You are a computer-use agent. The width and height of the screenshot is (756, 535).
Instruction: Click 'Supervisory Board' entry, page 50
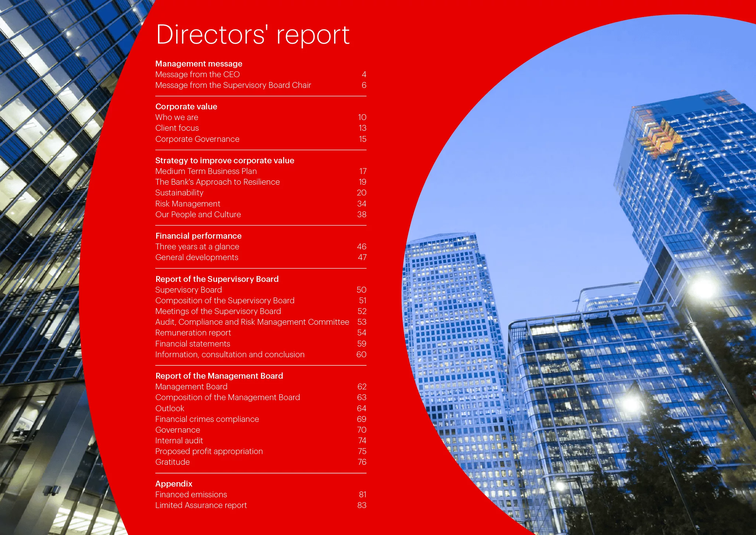pos(261,290)
